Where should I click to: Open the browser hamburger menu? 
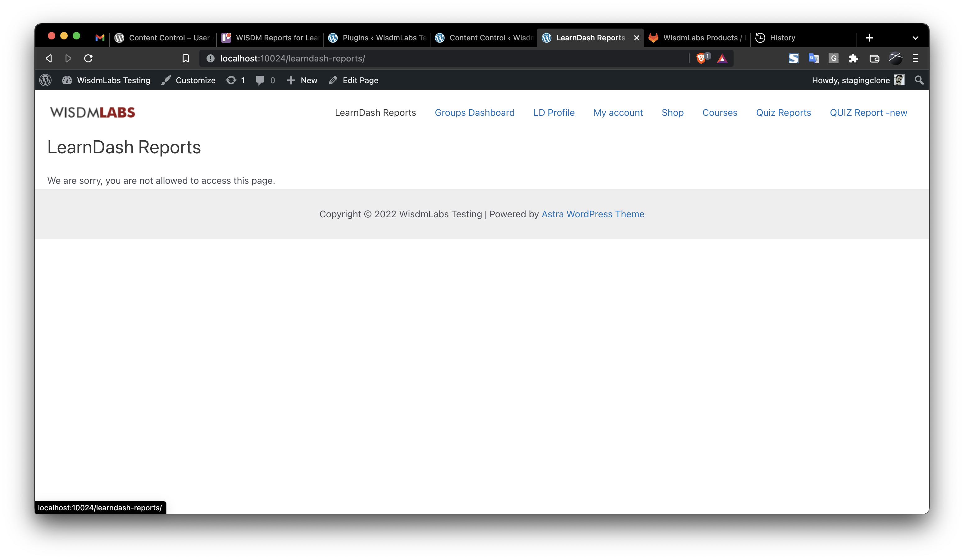(x=916, y=58)
